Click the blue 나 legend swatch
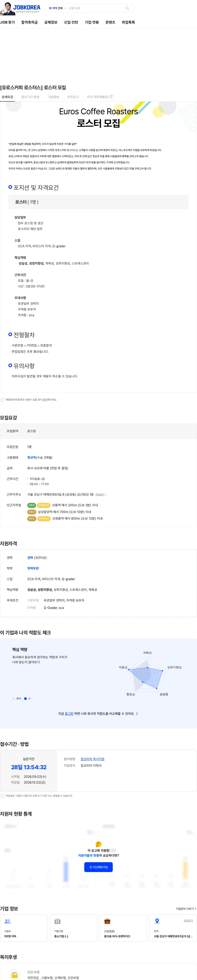 [x=25, y=698]
